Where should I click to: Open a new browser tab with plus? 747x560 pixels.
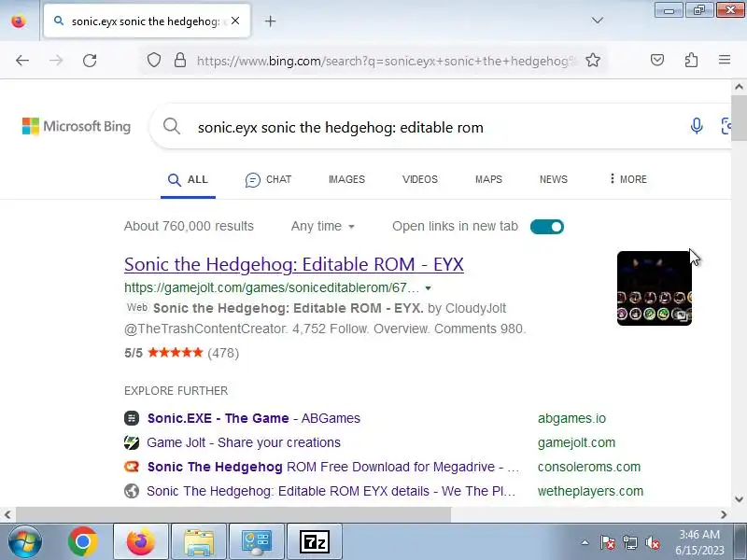tap(270, 21)
